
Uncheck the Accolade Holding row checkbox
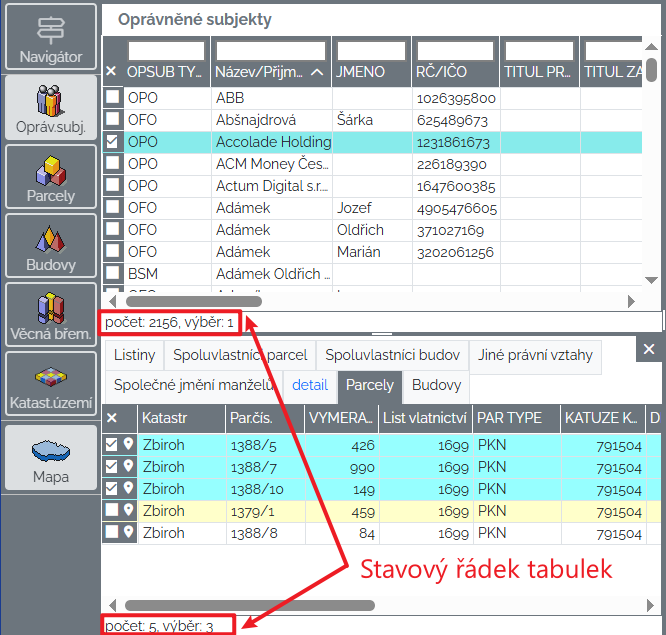click(x=113, y=142)
